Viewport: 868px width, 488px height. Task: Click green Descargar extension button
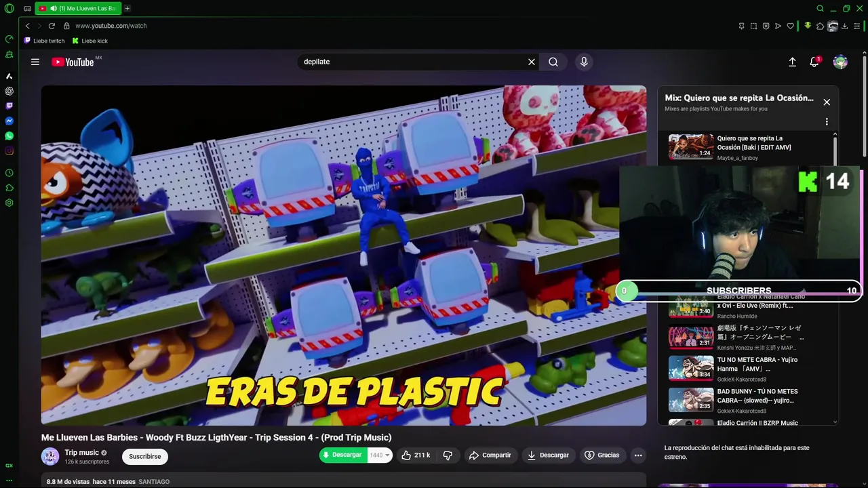coord(343,455)
